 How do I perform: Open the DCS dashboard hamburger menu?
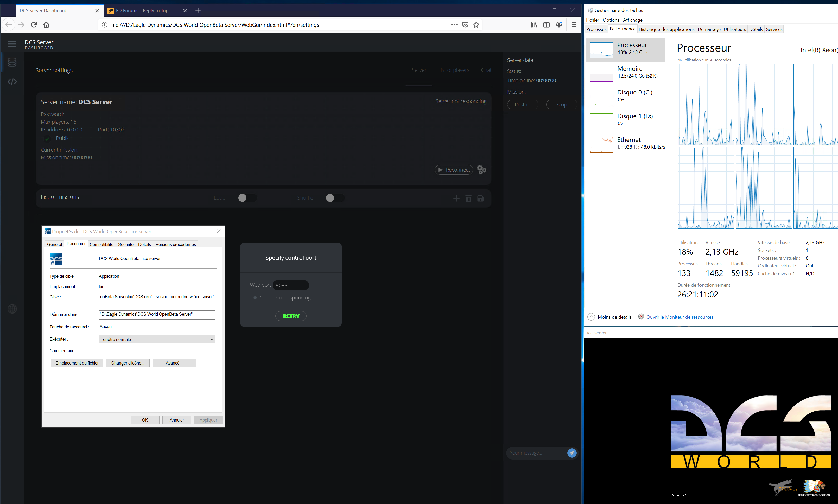point(12,44)
